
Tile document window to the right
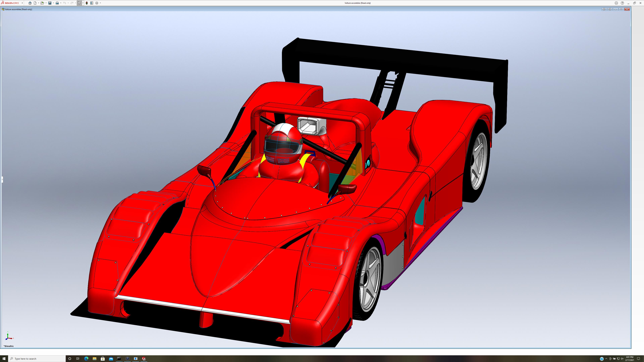[610, 9]
